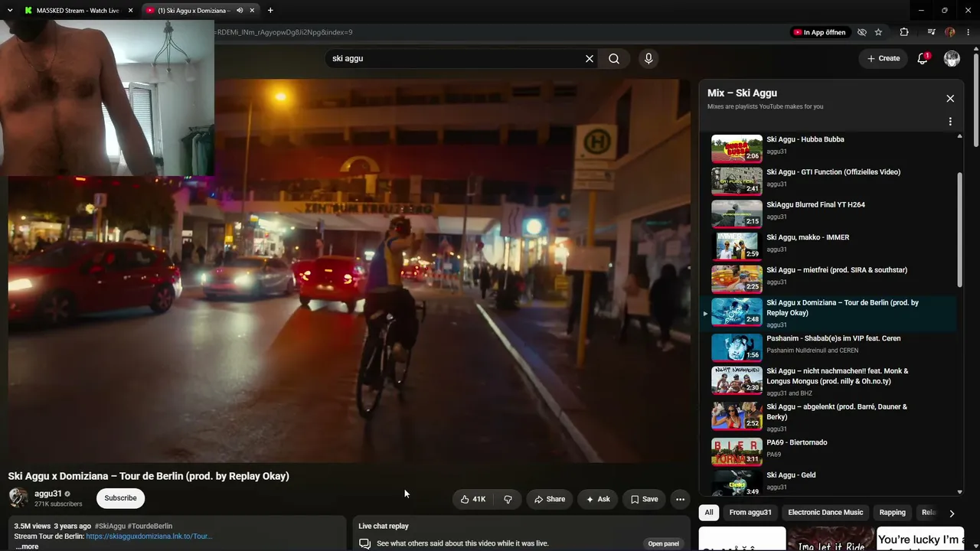The height and width of the screenshot is (551, 980).
Task: Clear the 'ski aggu' search text
Action: pyautogui.click(x=590, y=59)
